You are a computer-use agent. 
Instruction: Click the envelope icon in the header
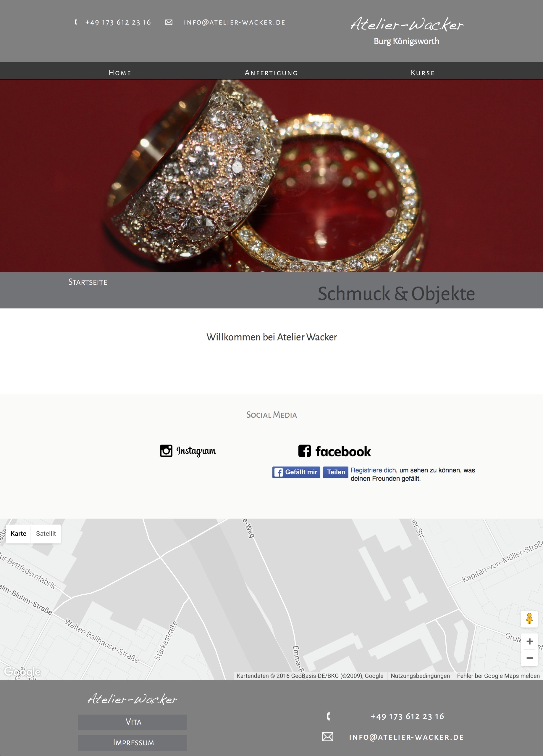click(169, 22)
